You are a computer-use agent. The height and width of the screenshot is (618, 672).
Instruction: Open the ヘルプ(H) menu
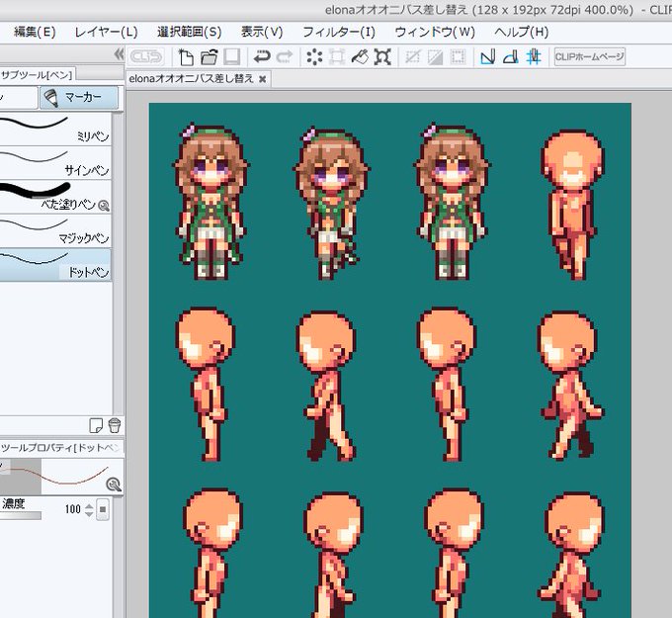coord(521,33)
